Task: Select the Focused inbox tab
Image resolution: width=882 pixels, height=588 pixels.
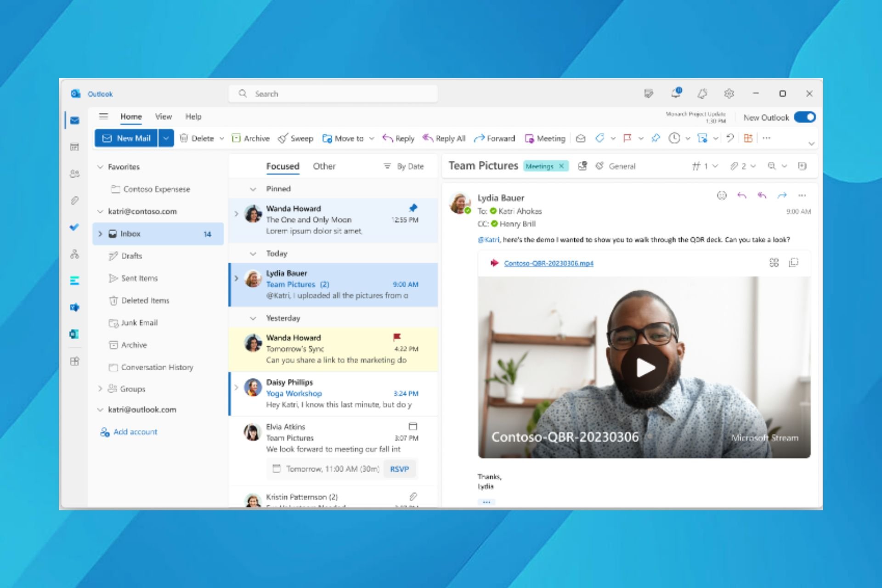Action: (x=283, y=166)
